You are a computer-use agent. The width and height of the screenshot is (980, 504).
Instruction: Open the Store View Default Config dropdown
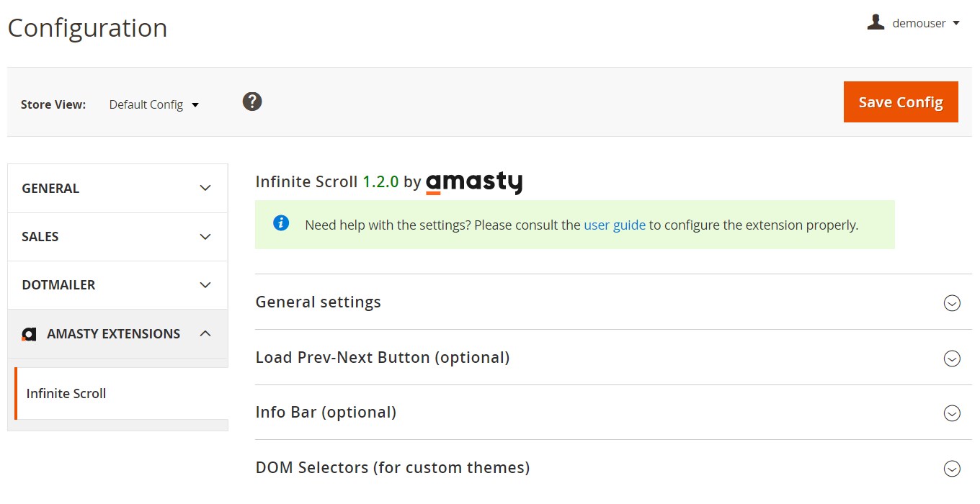point(153,105)
